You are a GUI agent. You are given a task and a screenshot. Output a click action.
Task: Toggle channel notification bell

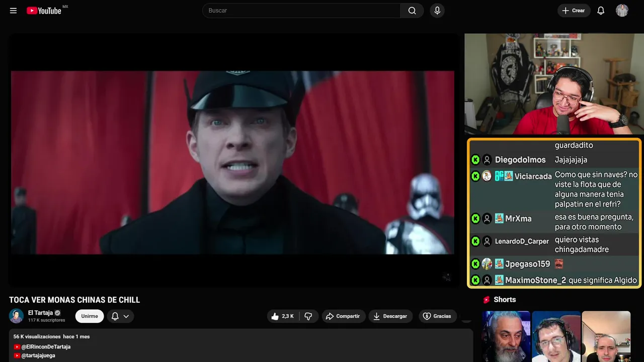[x=115, y=316]
